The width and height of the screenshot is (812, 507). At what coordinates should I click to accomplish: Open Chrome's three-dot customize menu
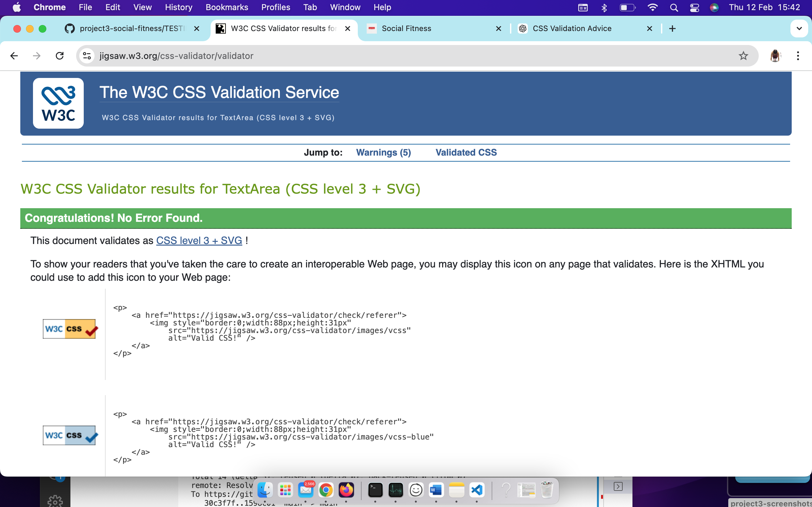click(798, 56)
